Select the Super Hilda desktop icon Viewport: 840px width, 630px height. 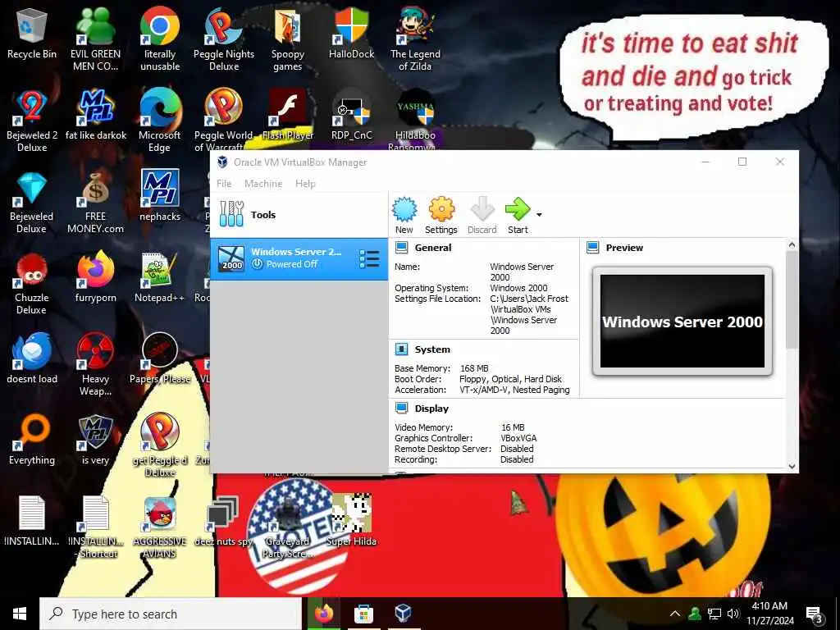pyautogui.click(x=351, y=521)
